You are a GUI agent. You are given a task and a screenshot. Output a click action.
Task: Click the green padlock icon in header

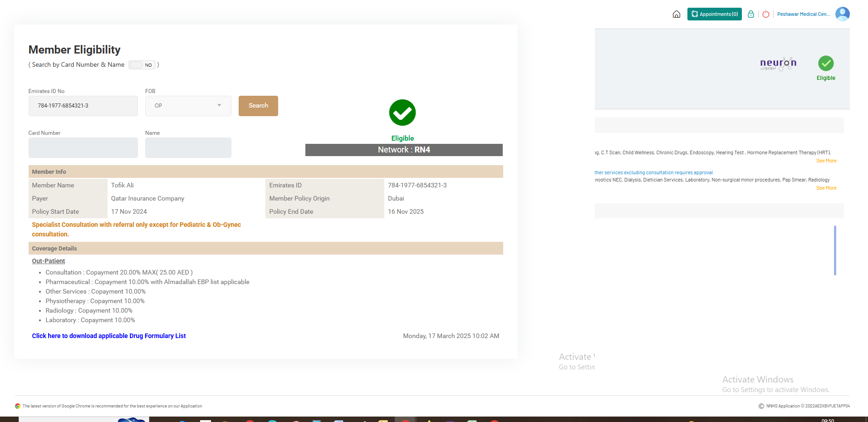751,14
